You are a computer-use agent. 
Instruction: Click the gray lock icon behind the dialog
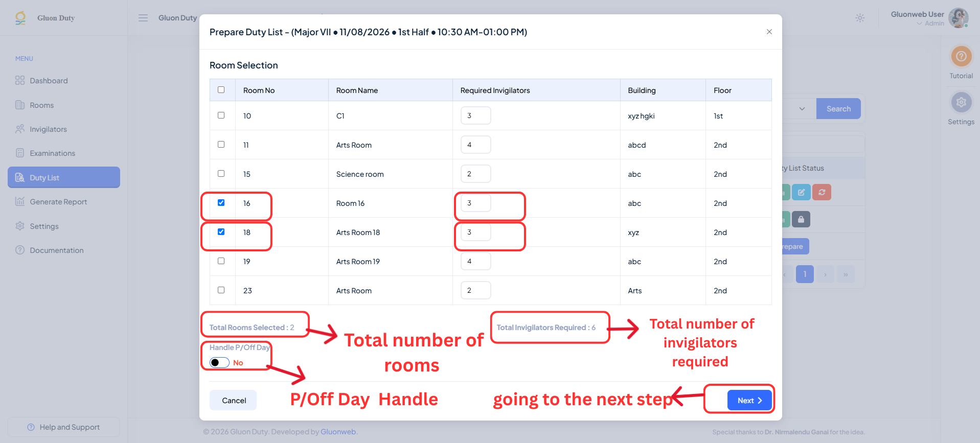tap(801, 219)
